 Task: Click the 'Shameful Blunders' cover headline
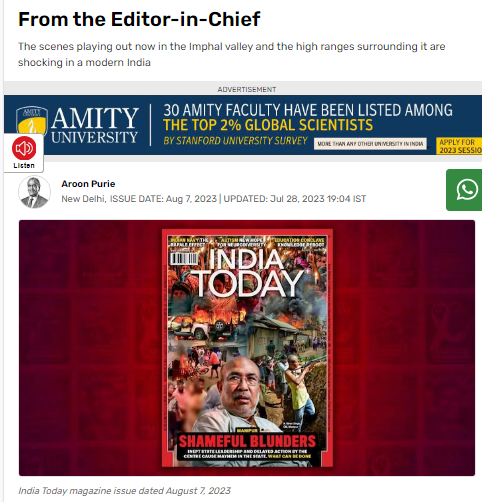point(247,441)
